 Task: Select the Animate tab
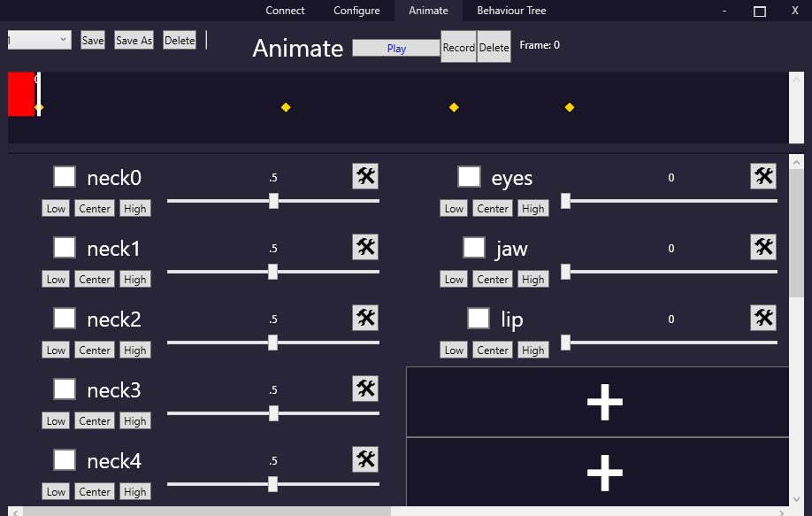428,11
